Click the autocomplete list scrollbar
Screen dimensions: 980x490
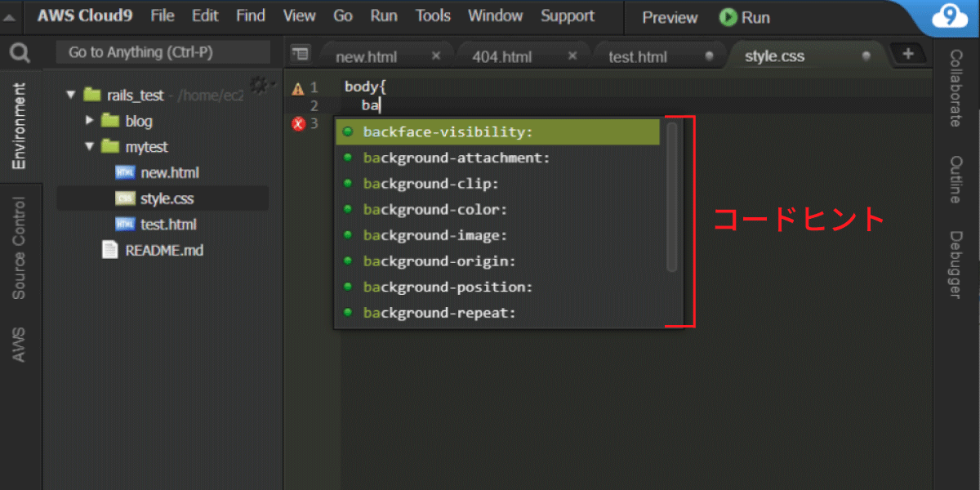(672, 196)
